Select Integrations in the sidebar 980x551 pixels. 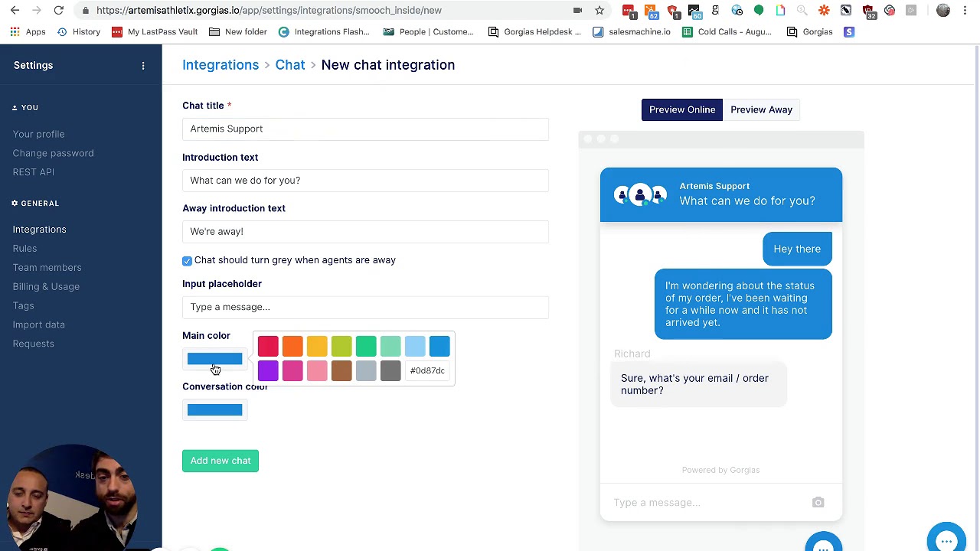(x=39, y=230)
